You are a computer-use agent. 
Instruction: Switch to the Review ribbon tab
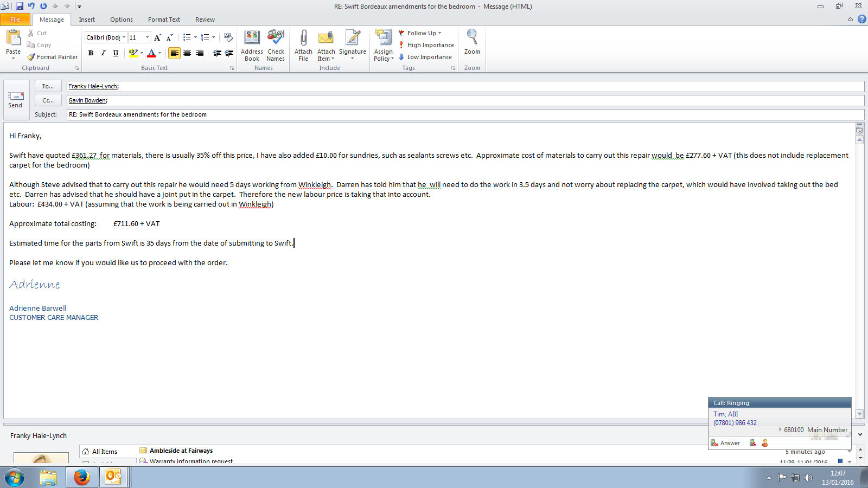click(x=205, y=20)
